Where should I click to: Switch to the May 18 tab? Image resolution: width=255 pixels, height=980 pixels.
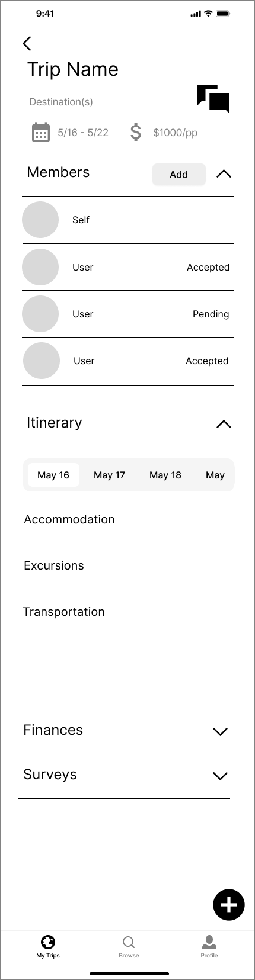point(165,475)
